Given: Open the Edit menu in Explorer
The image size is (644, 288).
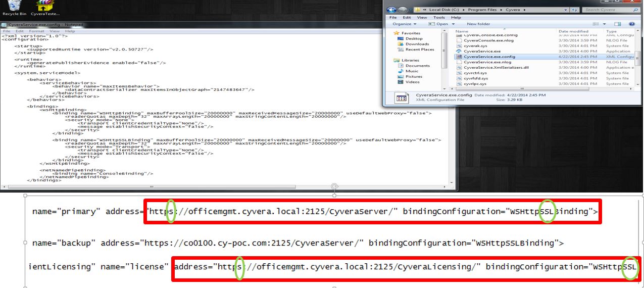Looking at the screenshot, I should click(407, 17).
